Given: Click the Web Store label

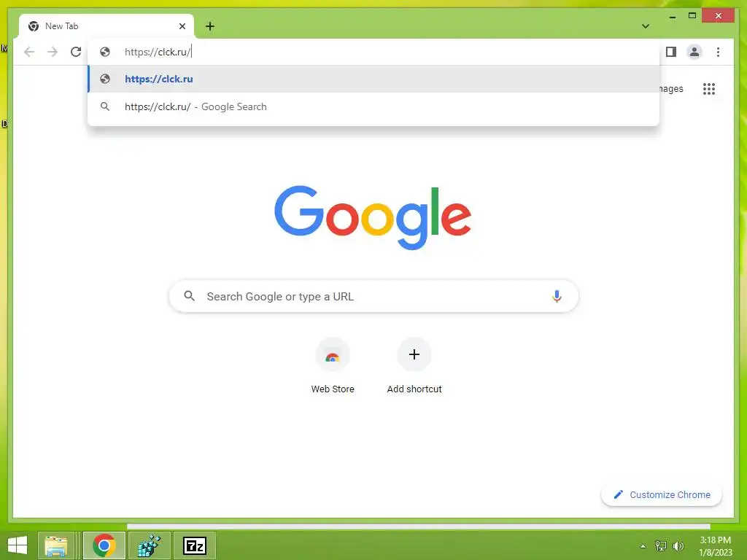Looking at the screenshot, I should point(333,389).
